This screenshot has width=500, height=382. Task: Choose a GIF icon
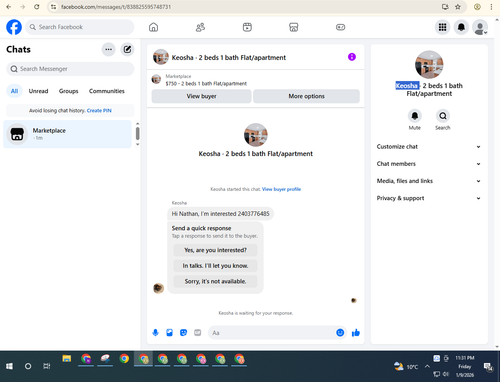point(198,333)
